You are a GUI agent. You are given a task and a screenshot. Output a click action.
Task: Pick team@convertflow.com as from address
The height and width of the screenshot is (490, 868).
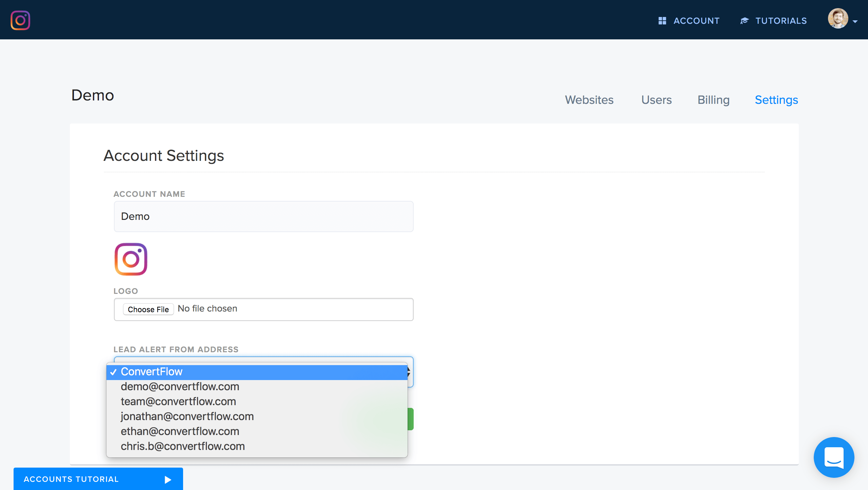pos(178,402)
